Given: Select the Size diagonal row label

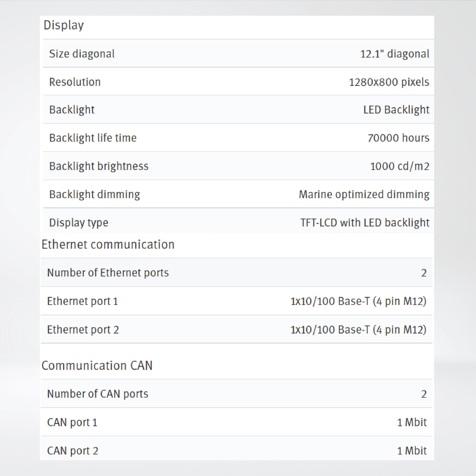Looking at the screenshot, I should [x=82, y=54].
